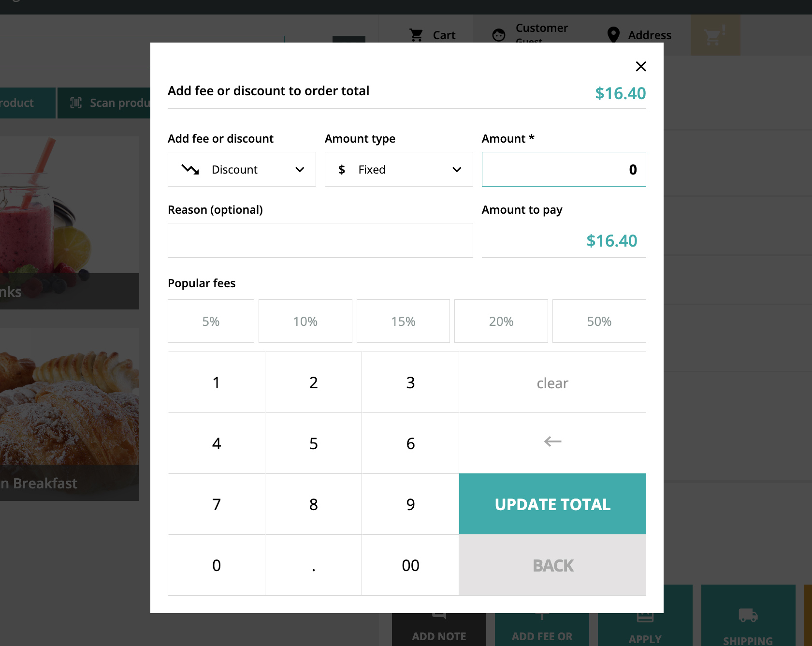Click the Reason (optional) text field
Viewport: 812px width, 646px height.
pos(320,240)
